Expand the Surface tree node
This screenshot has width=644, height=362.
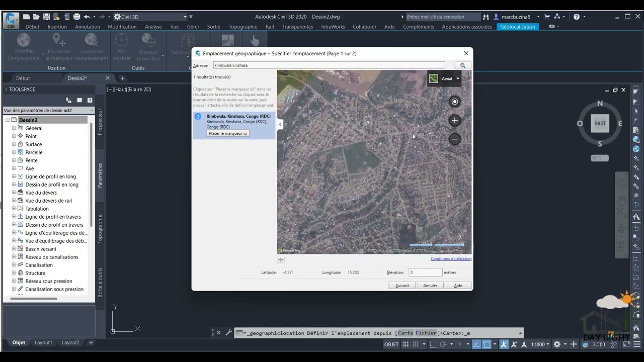[x=14, y=144]
